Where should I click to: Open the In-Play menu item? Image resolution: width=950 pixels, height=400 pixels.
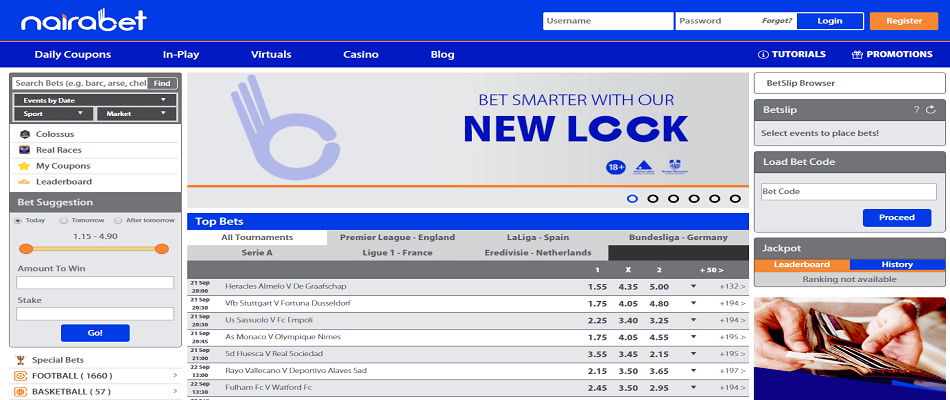182,55
